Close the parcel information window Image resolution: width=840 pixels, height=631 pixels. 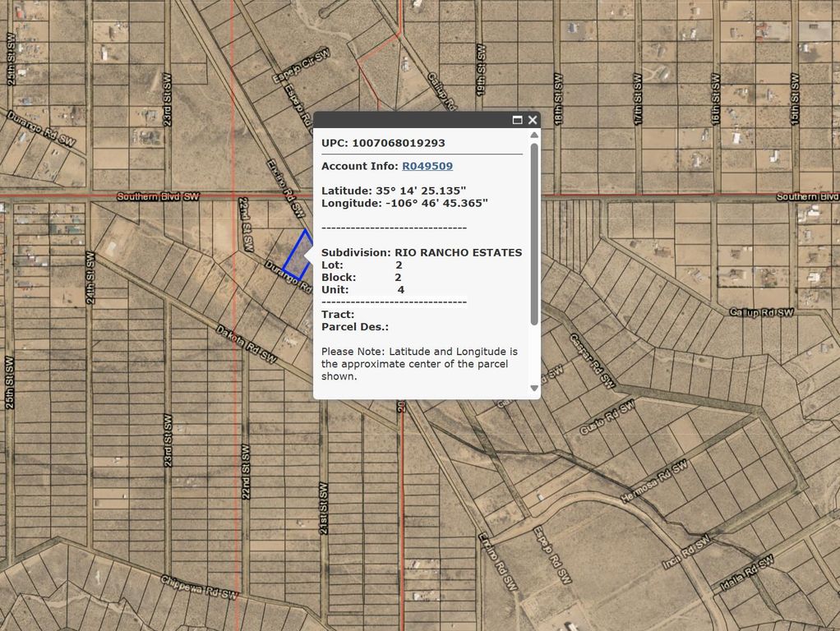(x=533, y=119)
